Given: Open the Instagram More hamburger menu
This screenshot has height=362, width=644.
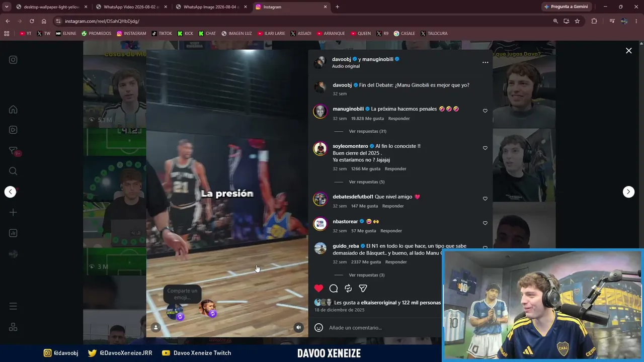Looking at the screenshot, I should click(x=13, y=306).
